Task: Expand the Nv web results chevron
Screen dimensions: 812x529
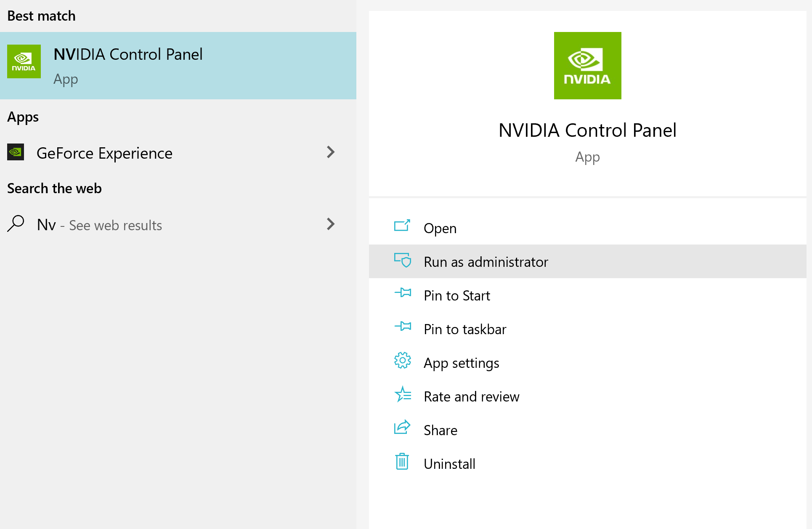Action: point(331,224)
